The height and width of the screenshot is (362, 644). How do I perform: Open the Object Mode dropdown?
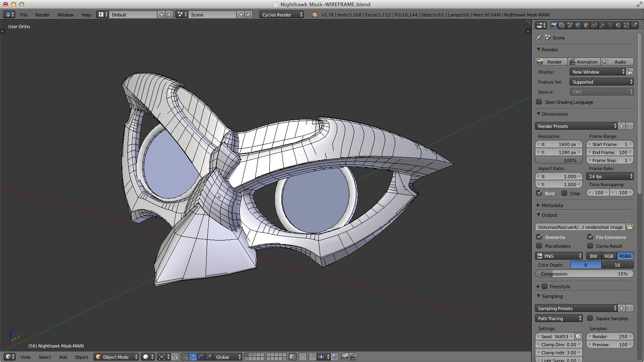coord(116,357)
